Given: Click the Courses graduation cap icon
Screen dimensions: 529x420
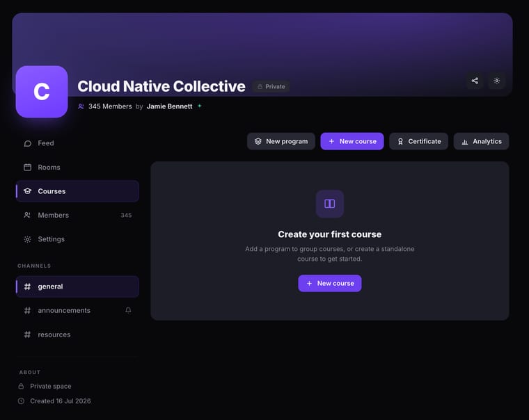Looking at the screenshot, I should 28,191.
